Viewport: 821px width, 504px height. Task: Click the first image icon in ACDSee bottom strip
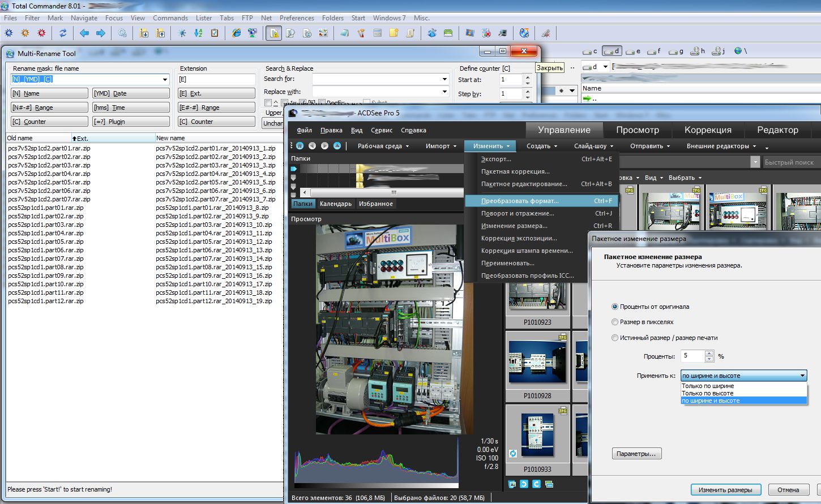[x=512, y=484]
